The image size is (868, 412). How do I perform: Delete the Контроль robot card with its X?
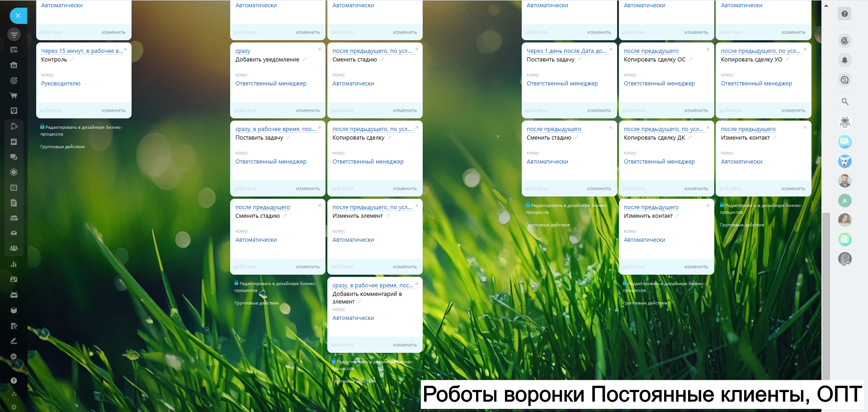(x=125, y=49)
